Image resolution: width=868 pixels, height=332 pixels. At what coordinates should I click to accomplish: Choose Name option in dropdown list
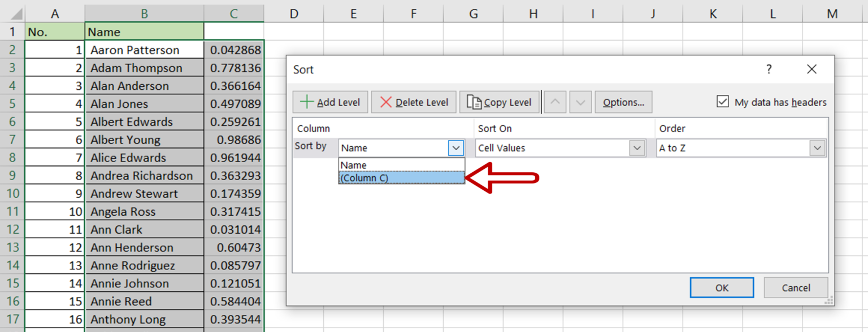click(401, 165)
